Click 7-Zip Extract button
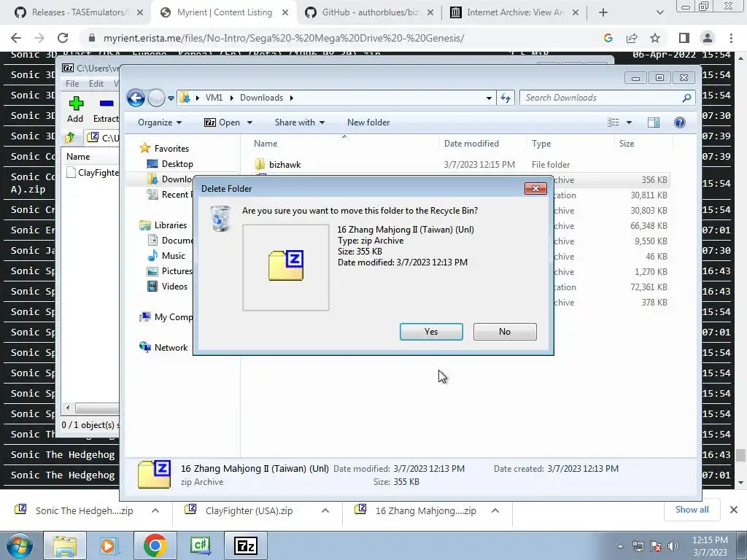The width and height of the screenshot is (747, 560). pyautogui.click(x=106, y=109)
